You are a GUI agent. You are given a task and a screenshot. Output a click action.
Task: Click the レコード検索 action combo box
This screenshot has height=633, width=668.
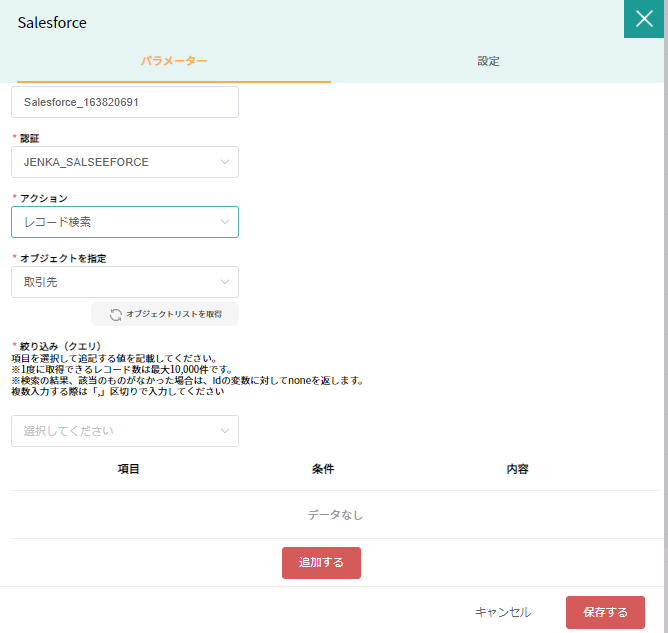pos(125,222)
